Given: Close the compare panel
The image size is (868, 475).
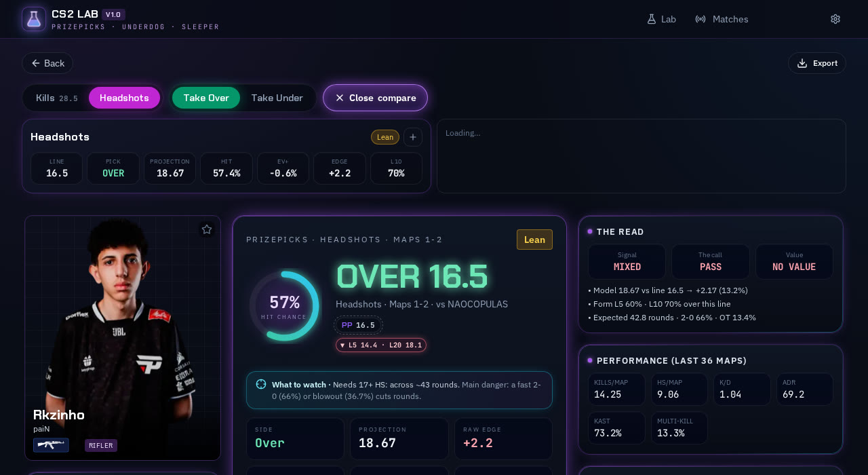Looking at the screenshot, I should 376,98.
